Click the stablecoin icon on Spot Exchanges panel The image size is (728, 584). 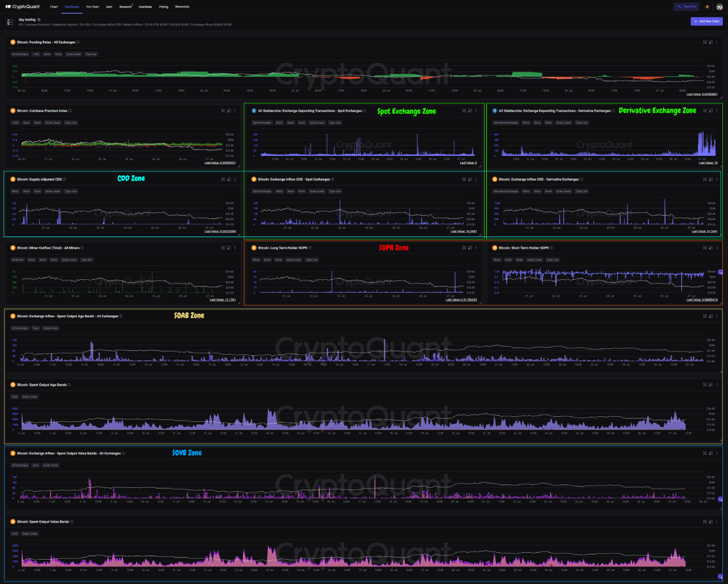[x=254, y=111]
